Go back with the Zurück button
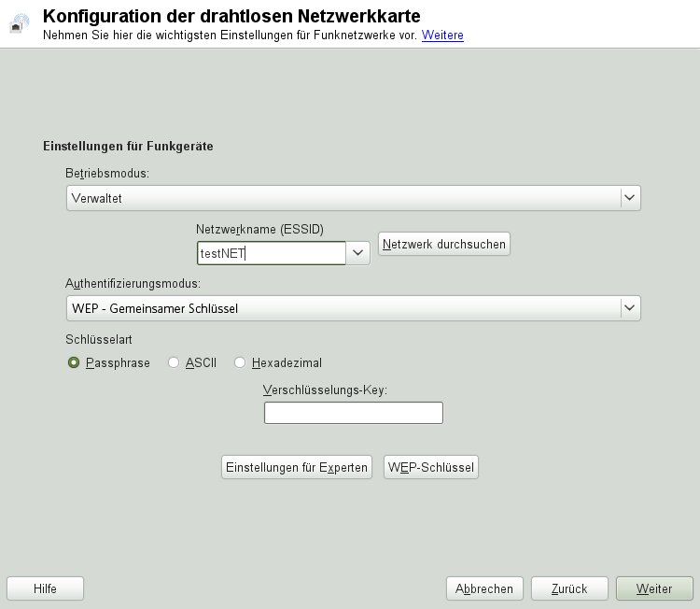Viewport: 700px width, 609px height. pos(569,588)
